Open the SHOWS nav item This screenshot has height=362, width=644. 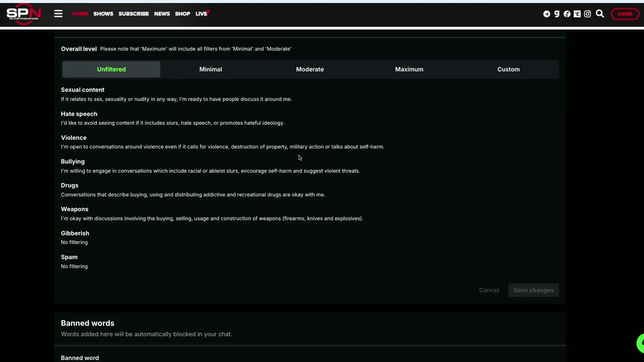(103, 14)
